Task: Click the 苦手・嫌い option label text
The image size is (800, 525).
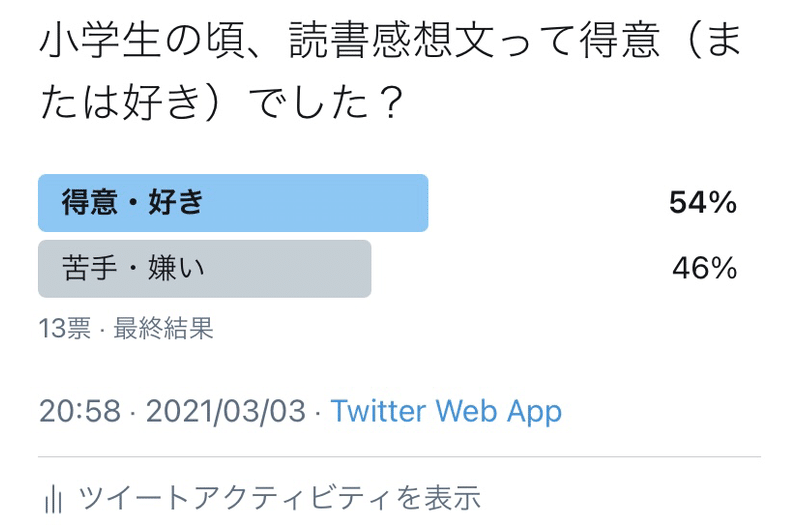Action: tap(133, 269)
